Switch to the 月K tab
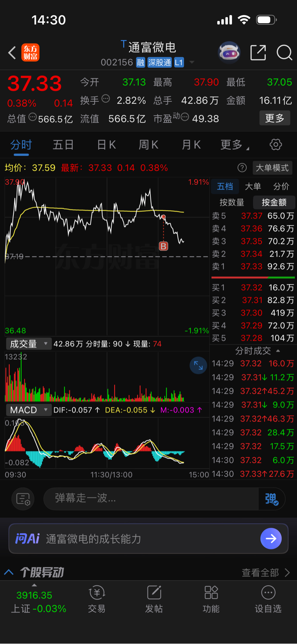This screenshot has height=644, width=297. point(191,145)
